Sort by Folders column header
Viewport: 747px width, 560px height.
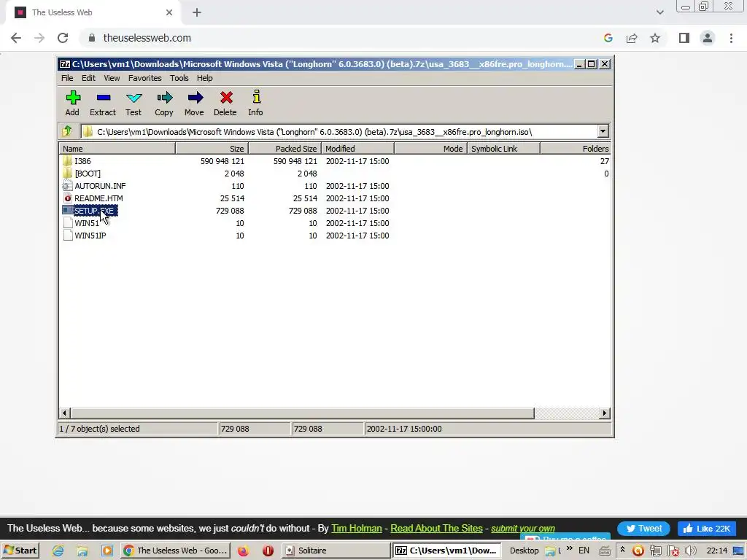(576, 149)
